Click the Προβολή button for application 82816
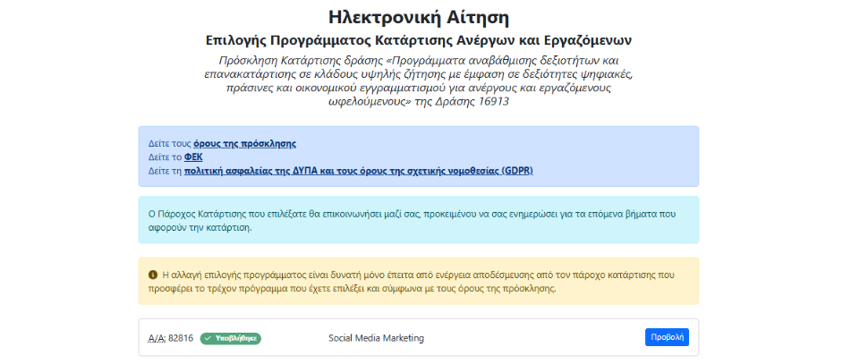The width and height of the screenshot is (868, 364). [667, 337]
